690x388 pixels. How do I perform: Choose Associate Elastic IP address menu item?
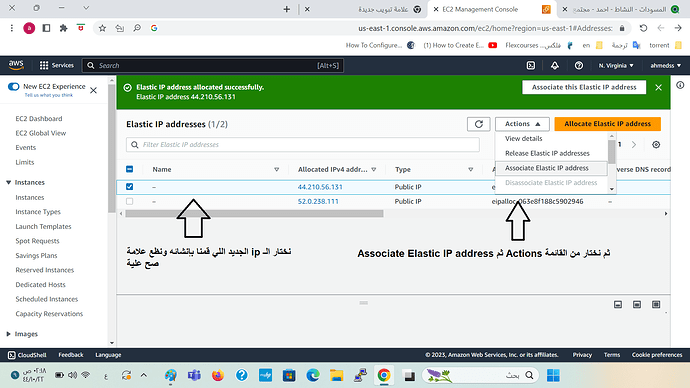click(552, 168)
